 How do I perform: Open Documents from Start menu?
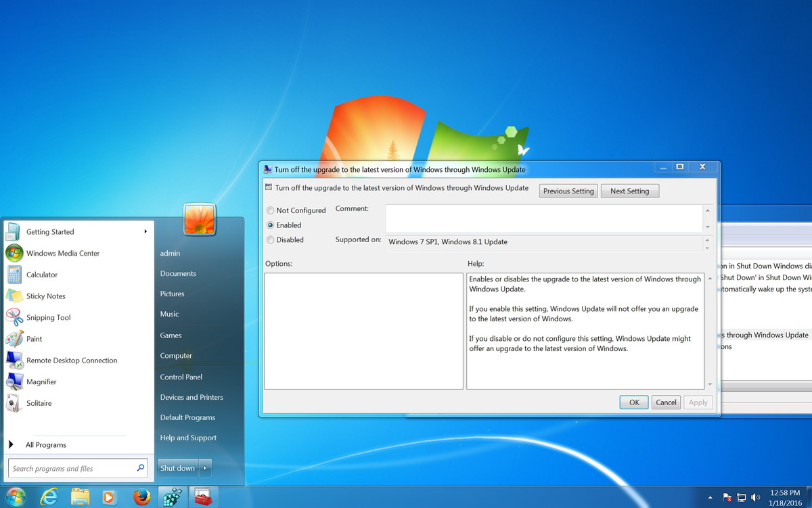pos(178,273)
